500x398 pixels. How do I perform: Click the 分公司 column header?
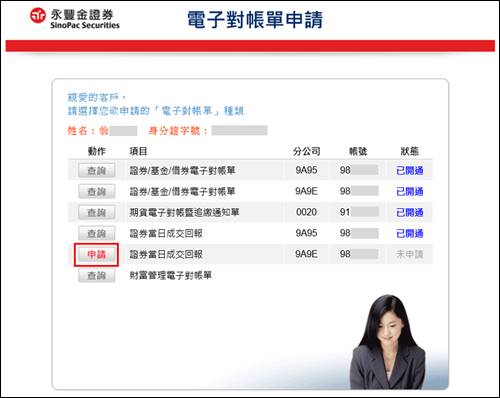point(307,151)
